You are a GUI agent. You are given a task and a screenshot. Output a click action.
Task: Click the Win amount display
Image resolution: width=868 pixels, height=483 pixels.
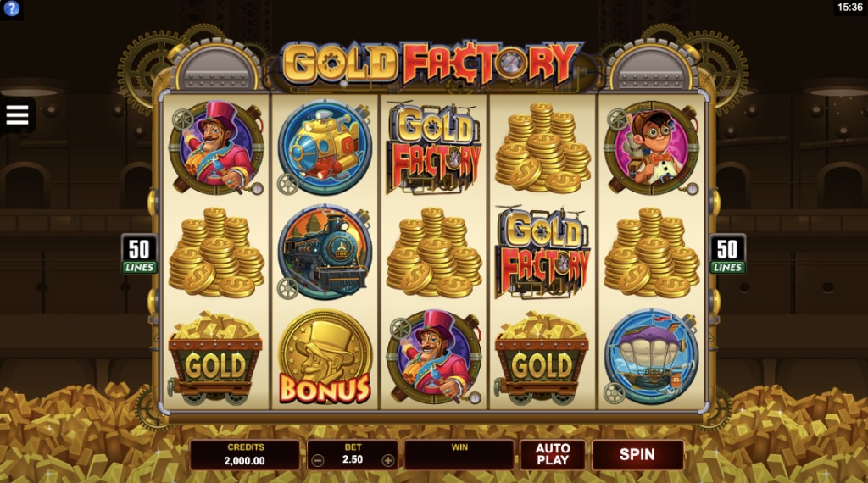[x=459, y=455]
